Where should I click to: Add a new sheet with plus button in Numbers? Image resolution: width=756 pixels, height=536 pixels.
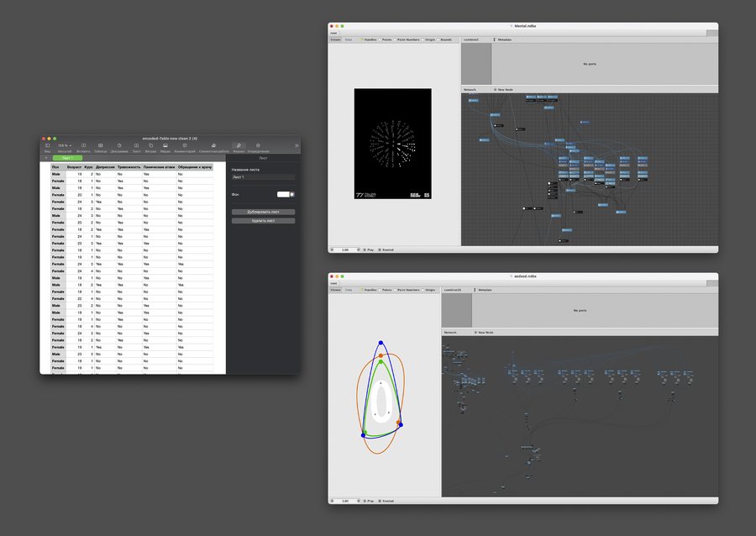click(46, 158)
